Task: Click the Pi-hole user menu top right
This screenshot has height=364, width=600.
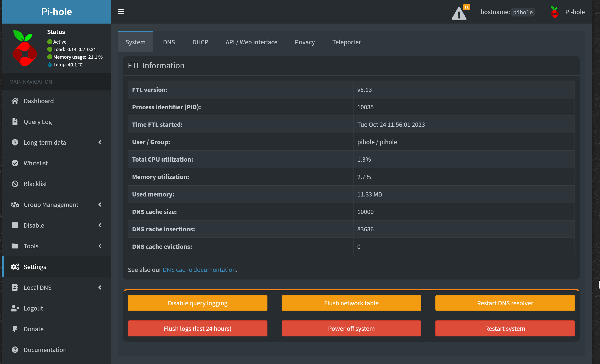Action: click(x=568, y=12)
